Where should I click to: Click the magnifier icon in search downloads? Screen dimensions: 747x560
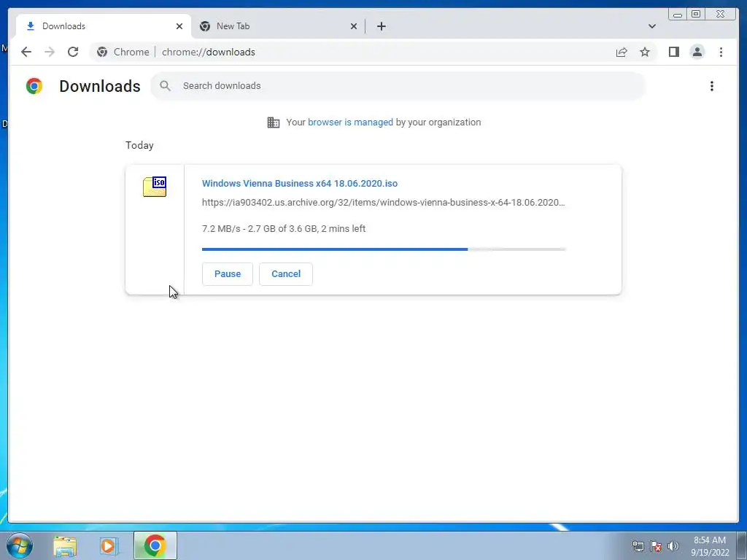pyautogui.click(x=166, y=86)
